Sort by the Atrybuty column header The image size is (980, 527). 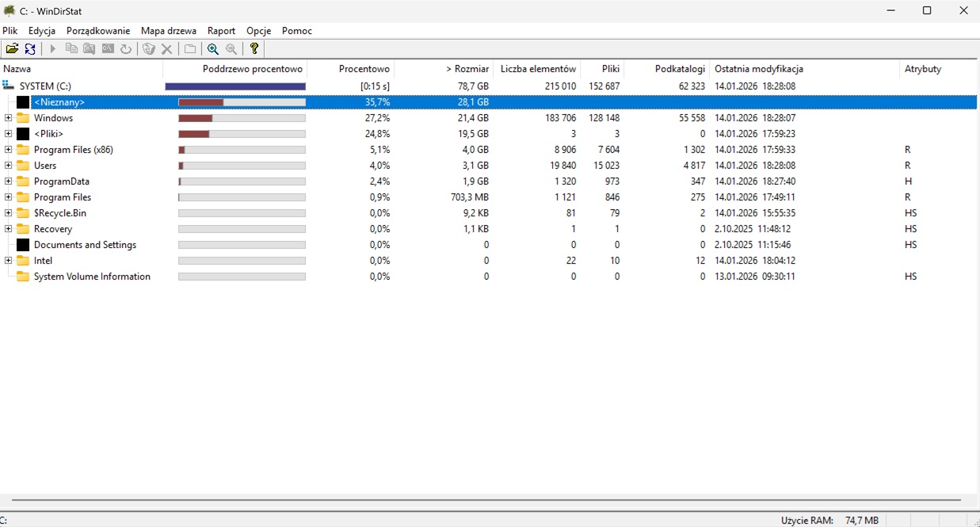940,69
